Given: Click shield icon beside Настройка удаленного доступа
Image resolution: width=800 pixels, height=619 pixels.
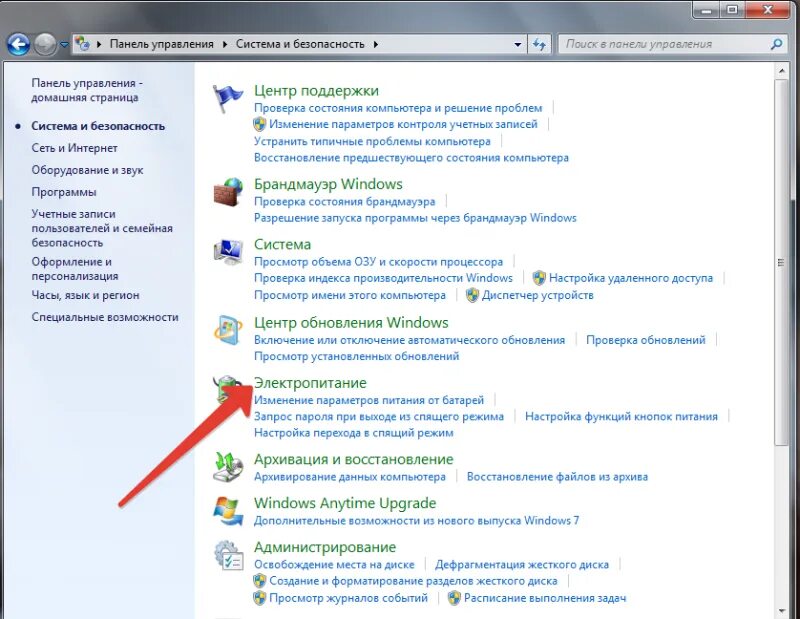Looking at the screenshot, I should click(x=539, y=278).
